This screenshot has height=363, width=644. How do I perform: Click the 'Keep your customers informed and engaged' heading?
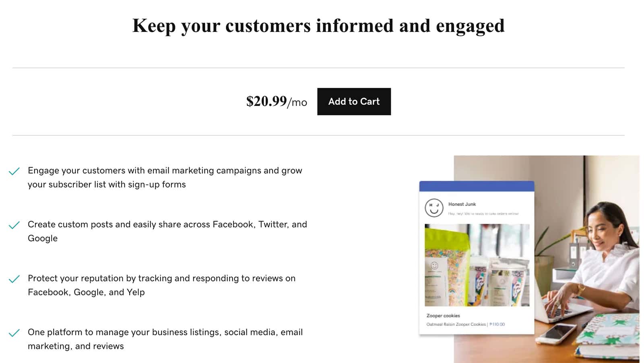[x=318, y=26]
